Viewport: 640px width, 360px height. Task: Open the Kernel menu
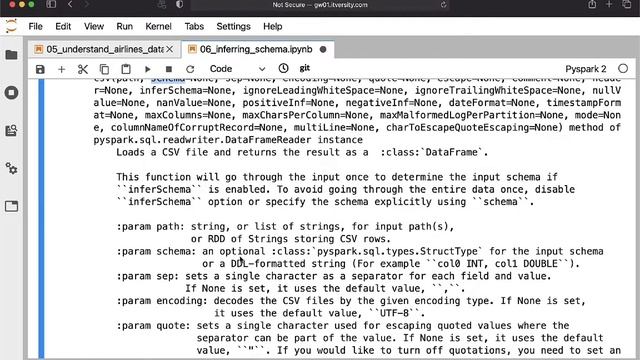pos(158,27)
